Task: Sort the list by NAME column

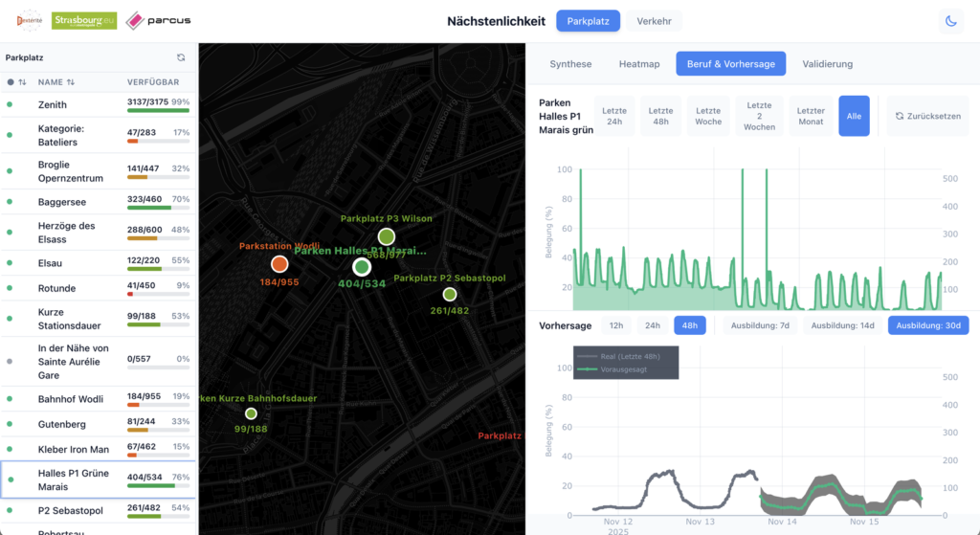Action: pyautogui.click(x=56, y=82)
